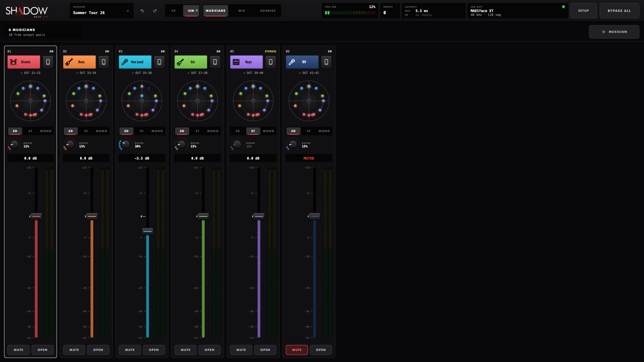Set Keys to 3D mode
The height and width of the screenshot is (362, 644).
237,131
